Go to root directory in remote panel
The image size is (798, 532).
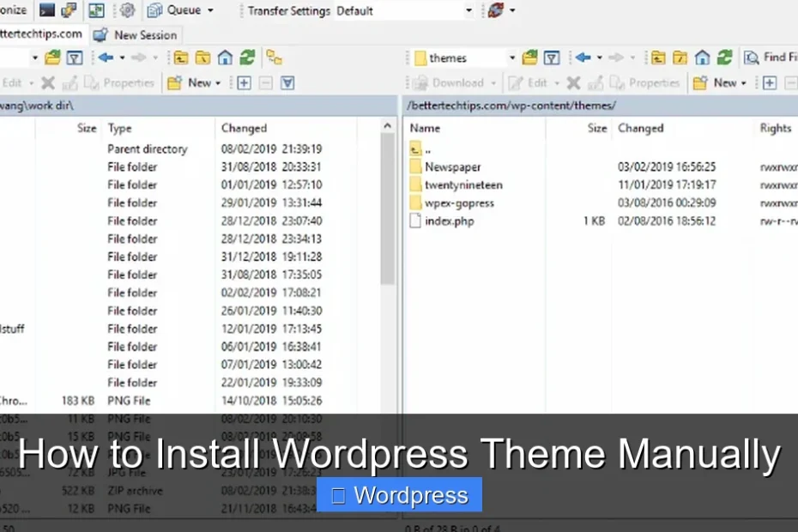coord(680,57)
